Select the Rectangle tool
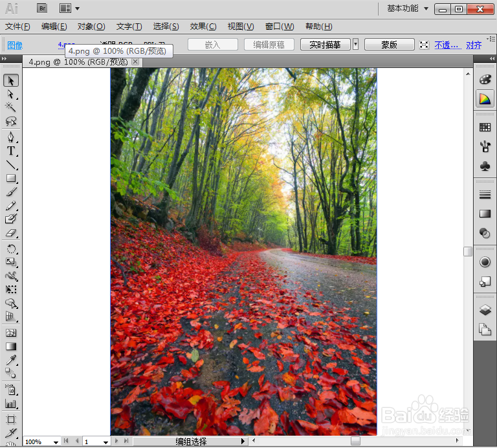497x448 pixels. tap(11, 178)
